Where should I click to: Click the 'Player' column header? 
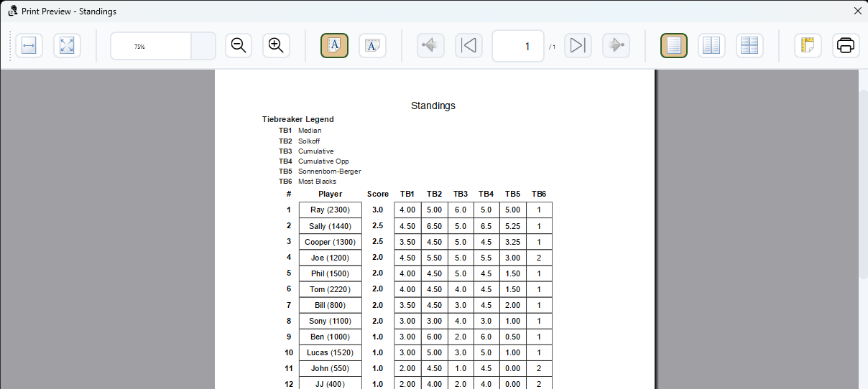[331, 194]
